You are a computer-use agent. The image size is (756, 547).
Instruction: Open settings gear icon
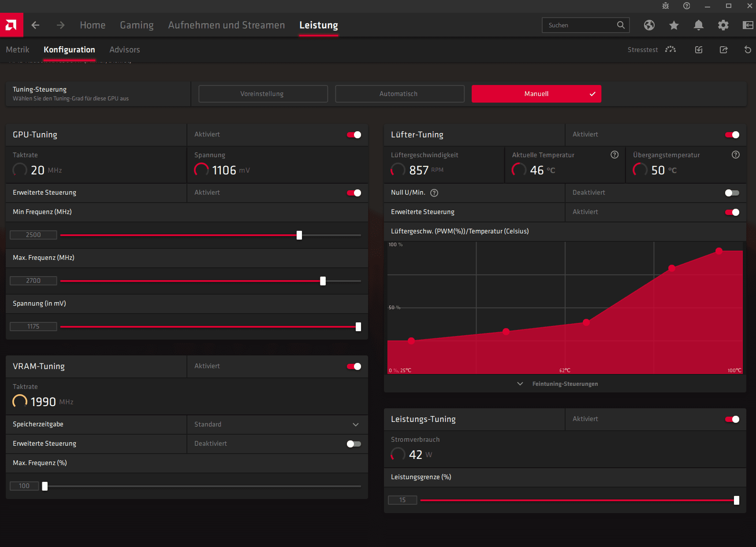[723, 25]
